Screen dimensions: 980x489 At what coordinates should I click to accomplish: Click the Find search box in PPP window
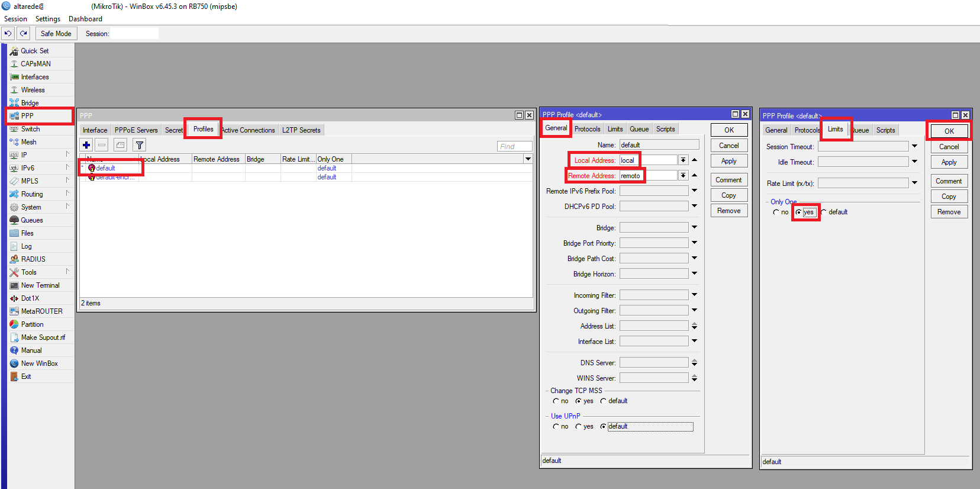pos(514,146)
